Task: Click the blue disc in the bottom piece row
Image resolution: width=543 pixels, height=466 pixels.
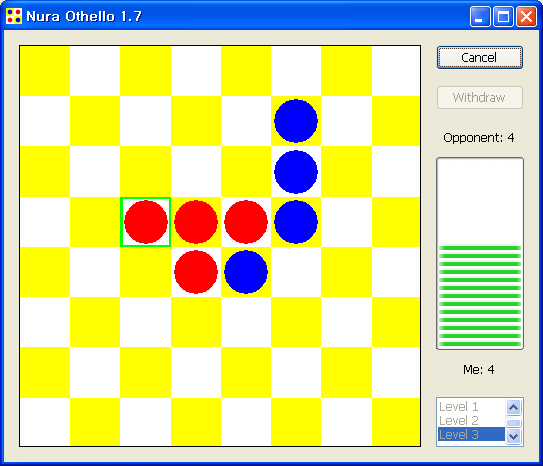Action: (x=246, y=272)
